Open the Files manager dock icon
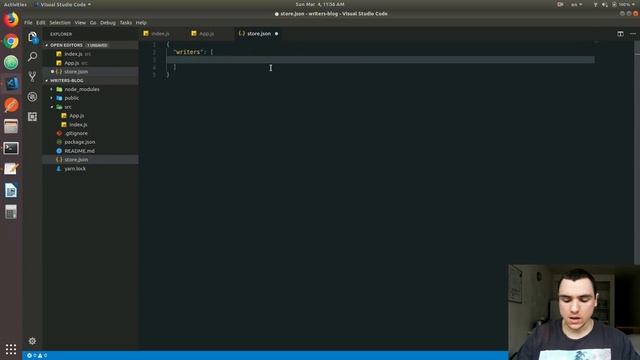 (x=11, y=127)
